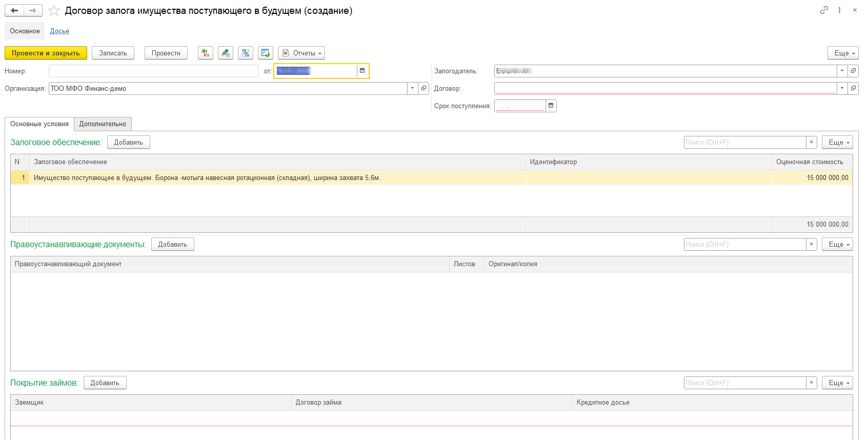Open Еще menu for Правоустанавливающие документы
The image size is (868, 440).
point(837,244)
